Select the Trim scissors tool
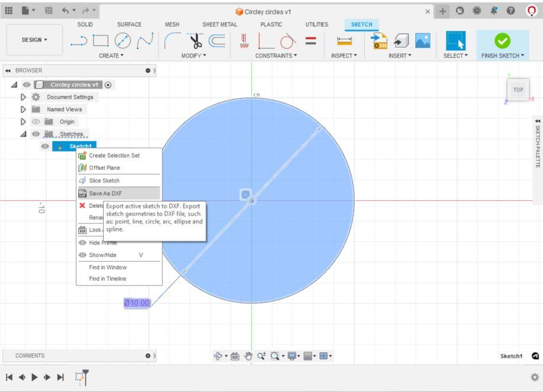 tap(195, 41)
